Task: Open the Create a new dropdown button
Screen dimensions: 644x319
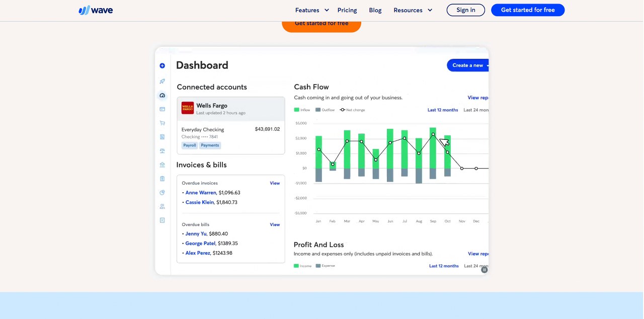Action: (x=468, y=65)
